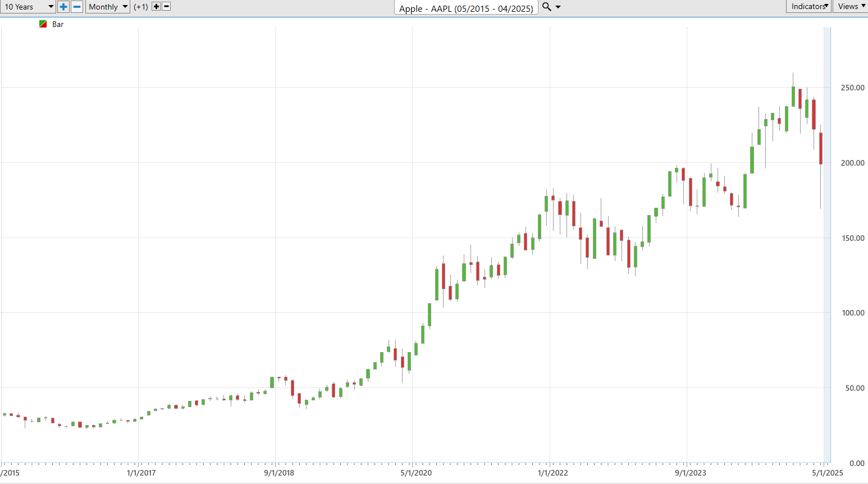
Task: Click the blue plus zoom-in button
Action: [x=63, y=7]
